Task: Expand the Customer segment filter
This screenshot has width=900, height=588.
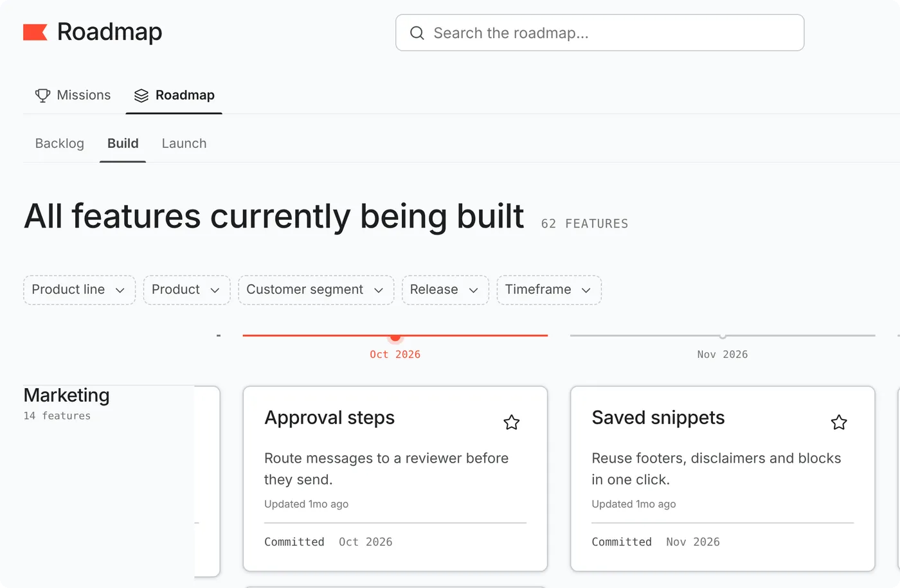Action: 316,290
